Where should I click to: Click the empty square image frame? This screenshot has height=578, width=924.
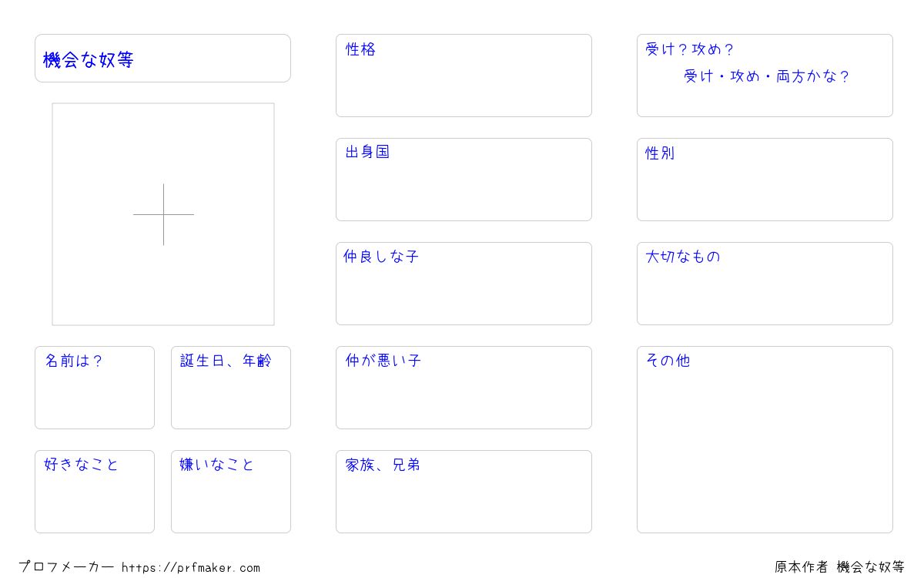pos(163,214)
